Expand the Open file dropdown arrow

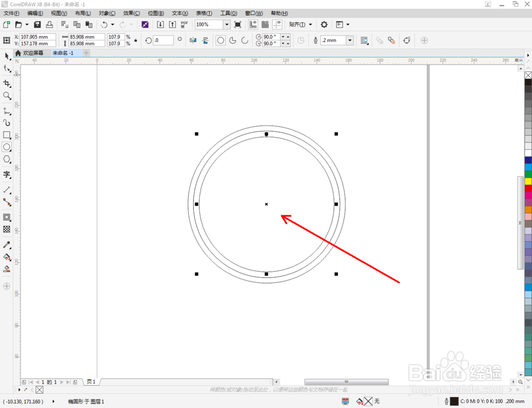coord(27,25)
